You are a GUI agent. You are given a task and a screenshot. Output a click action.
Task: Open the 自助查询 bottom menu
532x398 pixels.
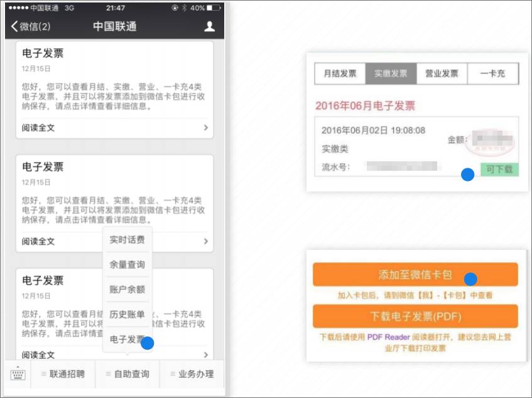tap(128, 374)
